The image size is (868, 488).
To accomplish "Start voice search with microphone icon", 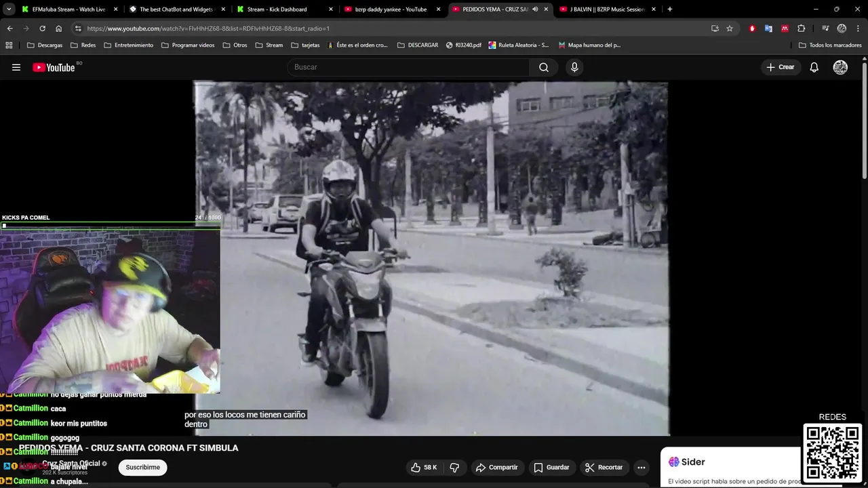I will (574, 67).
